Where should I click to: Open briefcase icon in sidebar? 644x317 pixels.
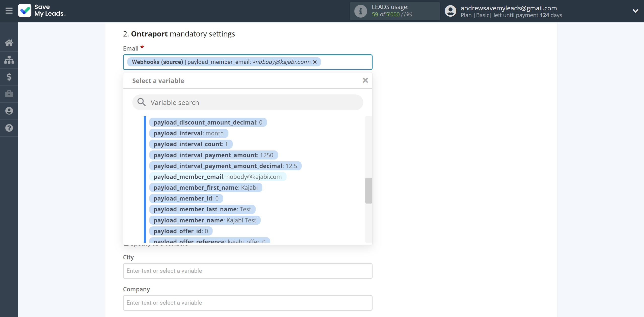click(x=9, y=94)
